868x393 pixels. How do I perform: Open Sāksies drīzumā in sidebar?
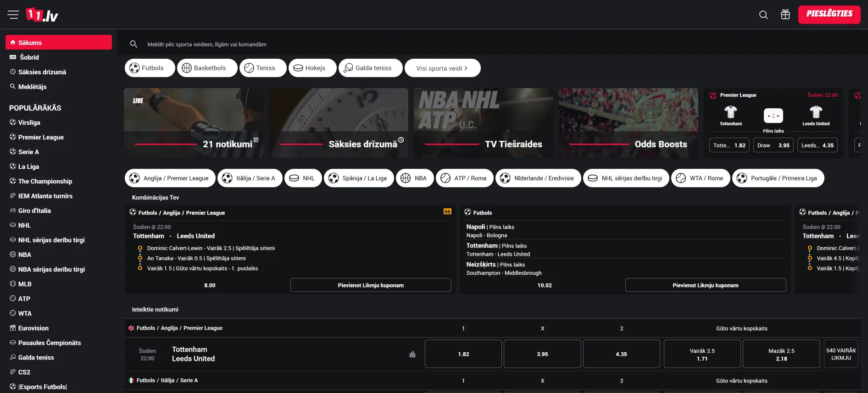(x=59, y=72)
